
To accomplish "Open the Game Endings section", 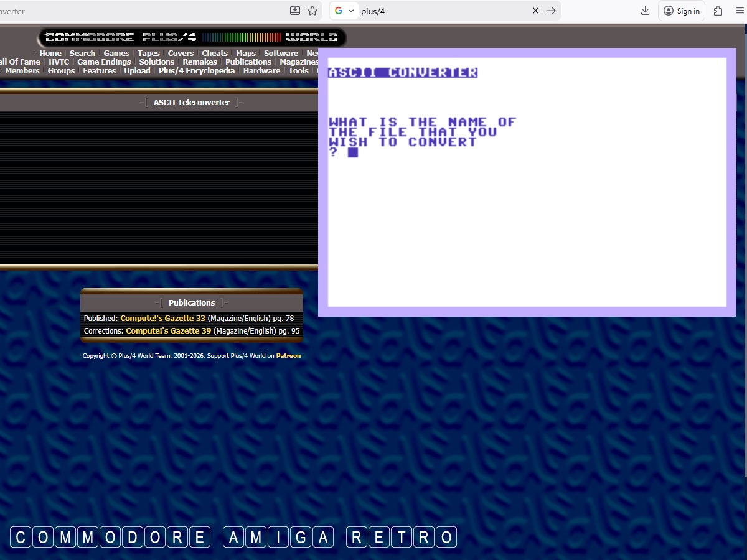I will [x=104, y=62].
